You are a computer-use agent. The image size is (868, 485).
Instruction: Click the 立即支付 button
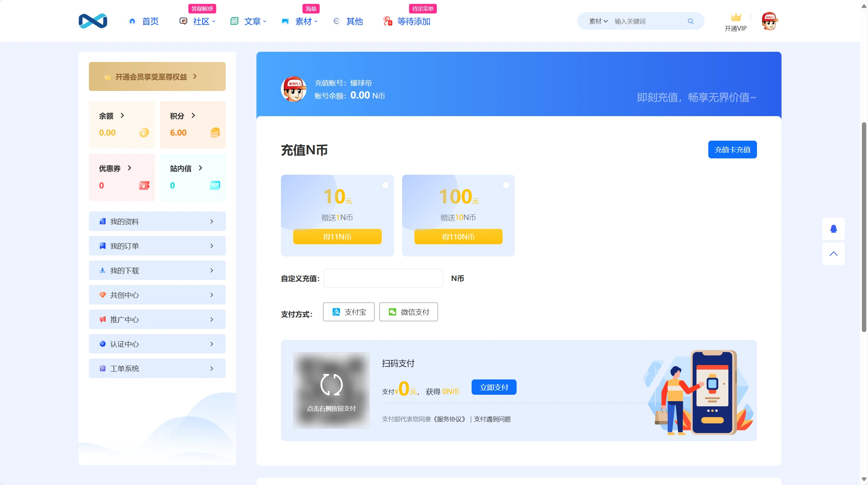coord(494,387)
